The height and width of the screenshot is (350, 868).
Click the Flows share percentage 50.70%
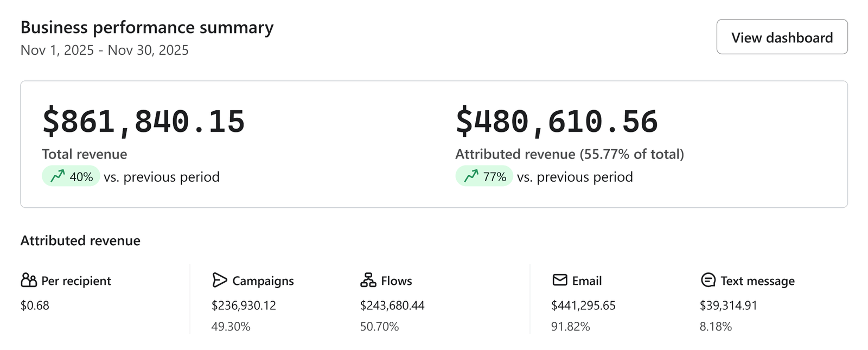coord(379,327)
